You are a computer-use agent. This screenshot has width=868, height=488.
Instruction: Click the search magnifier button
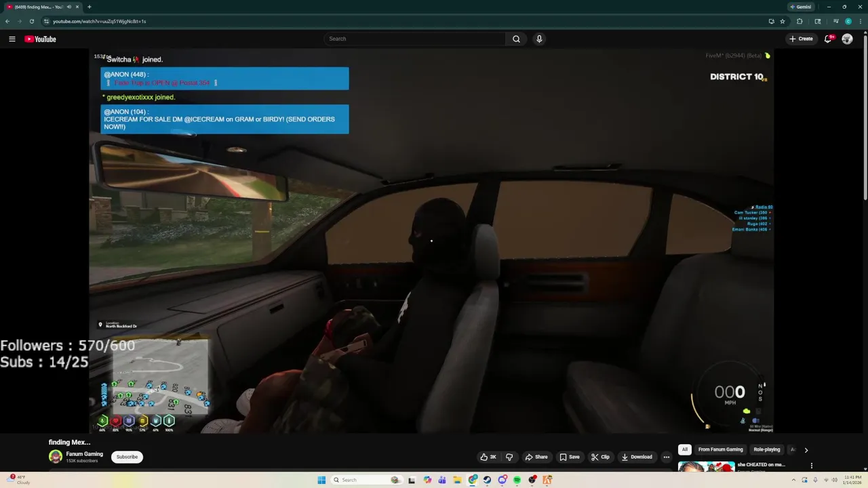coord(516,39)
